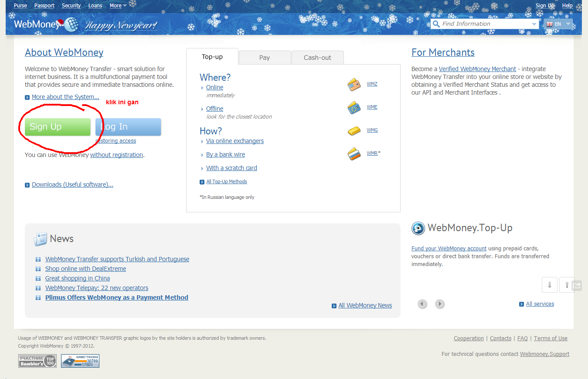
Task: Click the WMG gold bar icon
Action: point(354,130)
